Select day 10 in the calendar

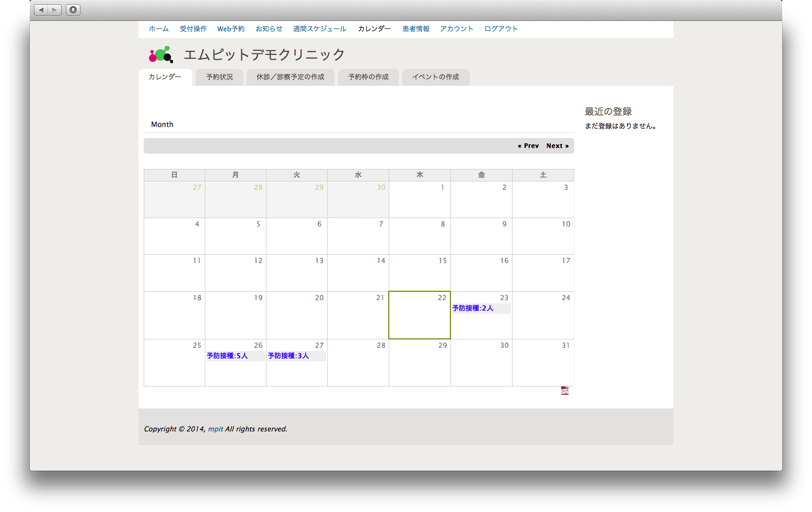(x=543, y=236)
